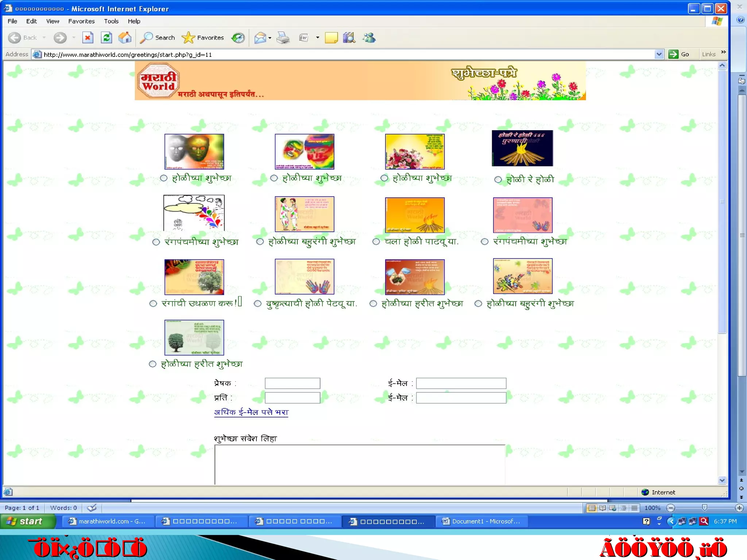Open the Tools menu

pyautogui.click(x=111, y=21)
